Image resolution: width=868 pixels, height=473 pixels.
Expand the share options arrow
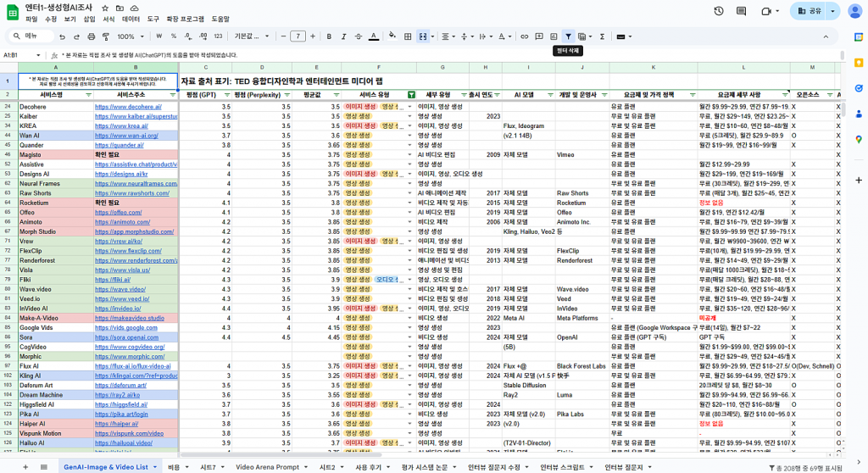pos(832,11)
